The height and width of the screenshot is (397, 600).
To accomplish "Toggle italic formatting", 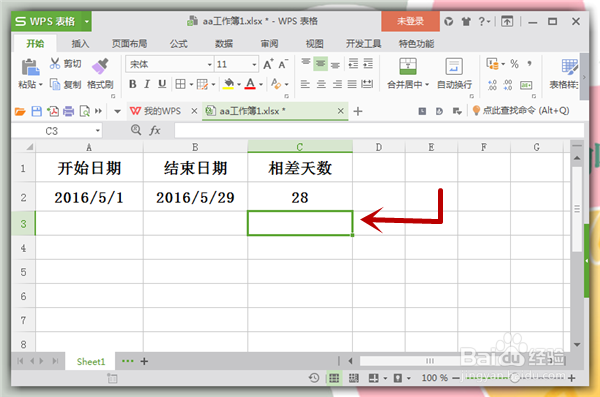I will coord(147,84).
